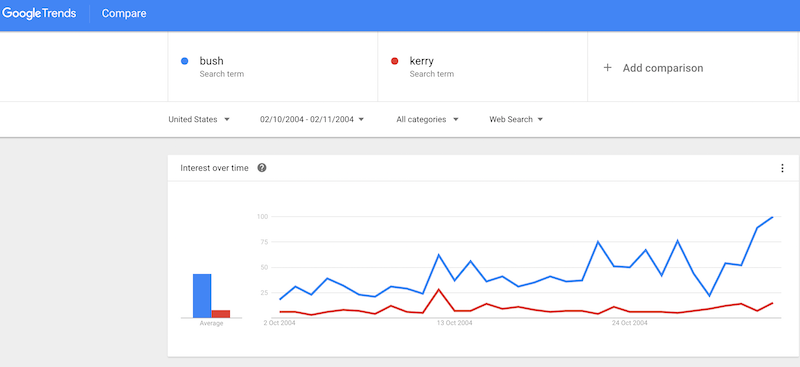The image size is (800, 367).
Task: Click the 13 Oct 2004 axis label
Action: (455, 323)
